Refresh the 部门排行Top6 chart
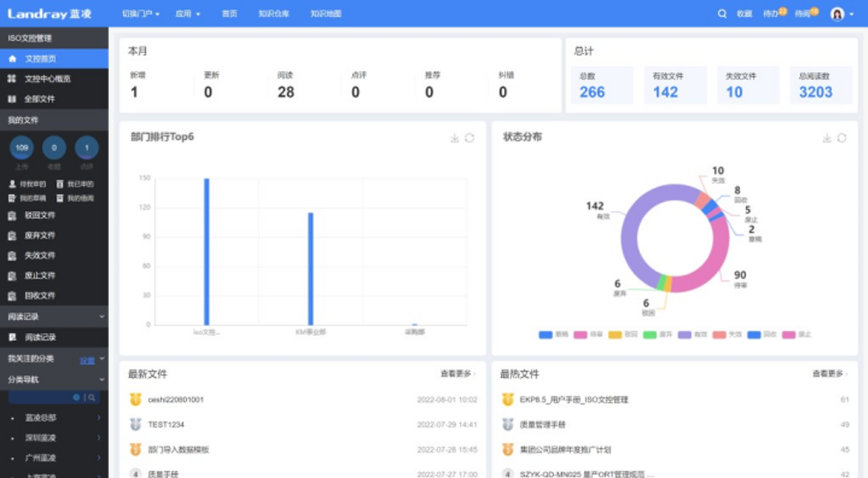 pyautogui.click(x=470, y=138)
